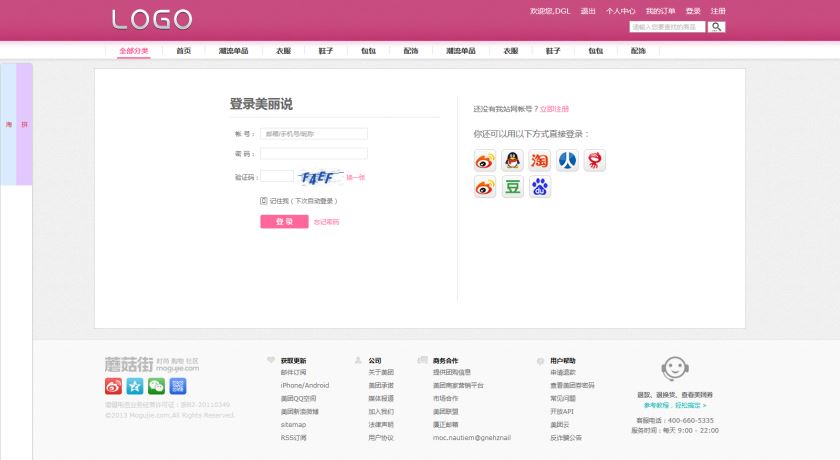Open the 配饰 tab at the navigation end
This screenshot has height=460, width=840.
[x=638, y=51]
